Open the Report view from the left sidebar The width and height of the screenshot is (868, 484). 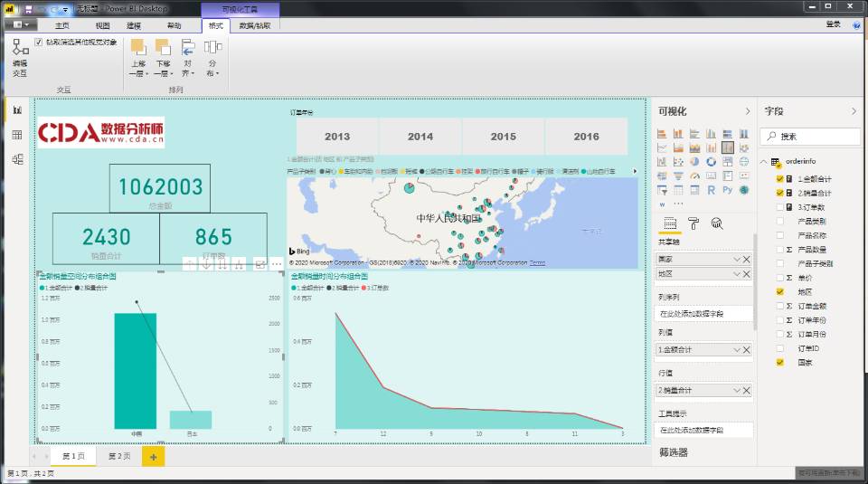(x=16, y=109)
